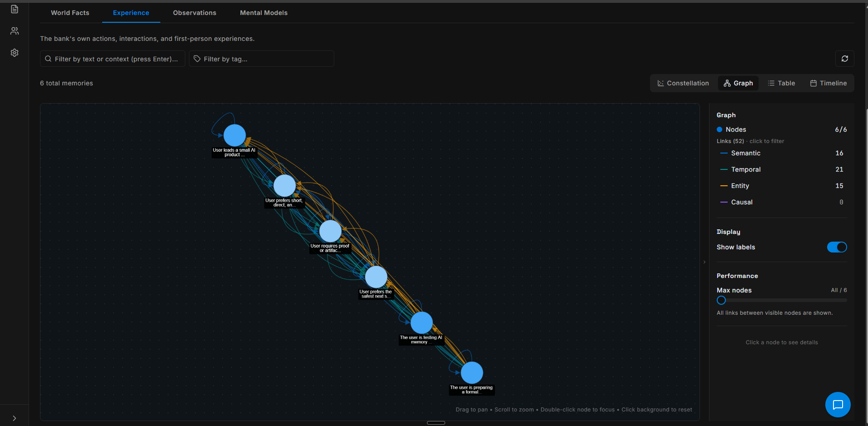
Task: Open the documents icon in the sidebar
Action: point(15,9)
